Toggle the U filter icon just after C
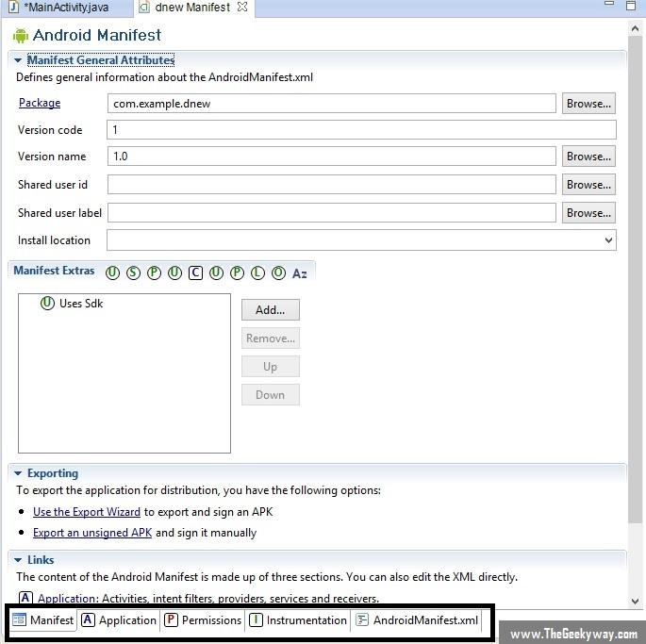This screenshot has width=646, height=644. [216, 272]
